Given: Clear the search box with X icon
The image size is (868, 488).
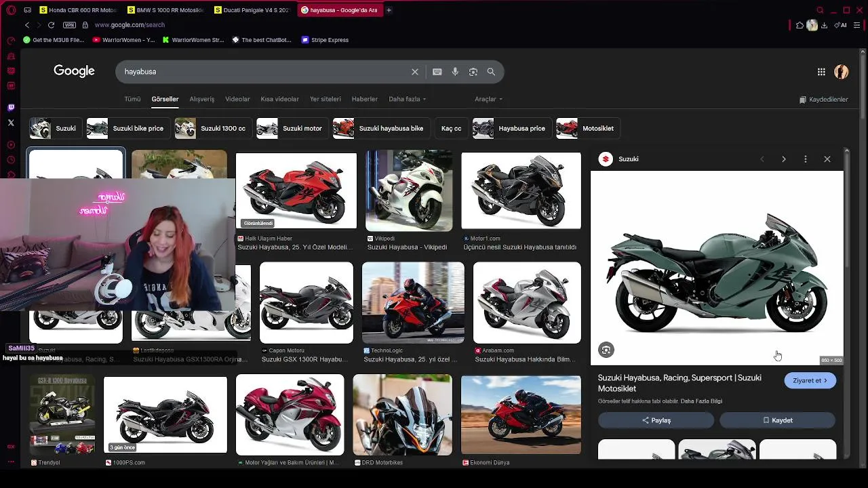Looking at the screenshot, I should point(415,72).
